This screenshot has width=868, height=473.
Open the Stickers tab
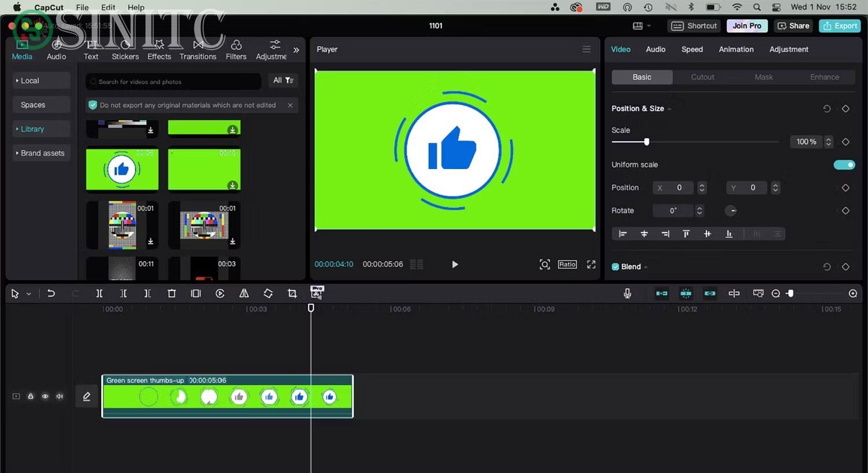coord(125,50)
